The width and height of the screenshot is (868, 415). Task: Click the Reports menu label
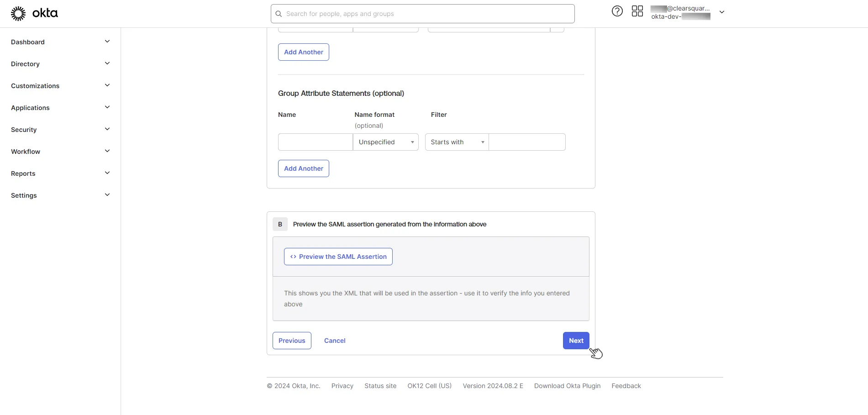point(23,173)
